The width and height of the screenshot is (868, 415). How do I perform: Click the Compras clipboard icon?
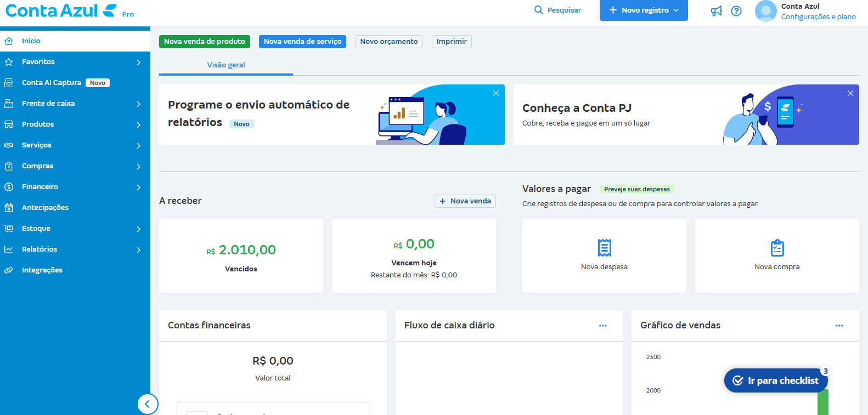[9, 166]
